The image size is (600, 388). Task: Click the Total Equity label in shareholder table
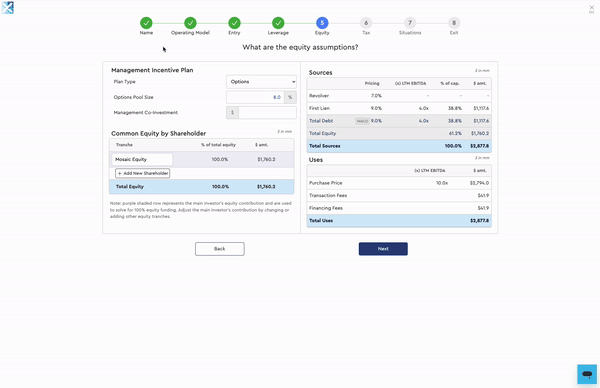(x=130, y=187)
